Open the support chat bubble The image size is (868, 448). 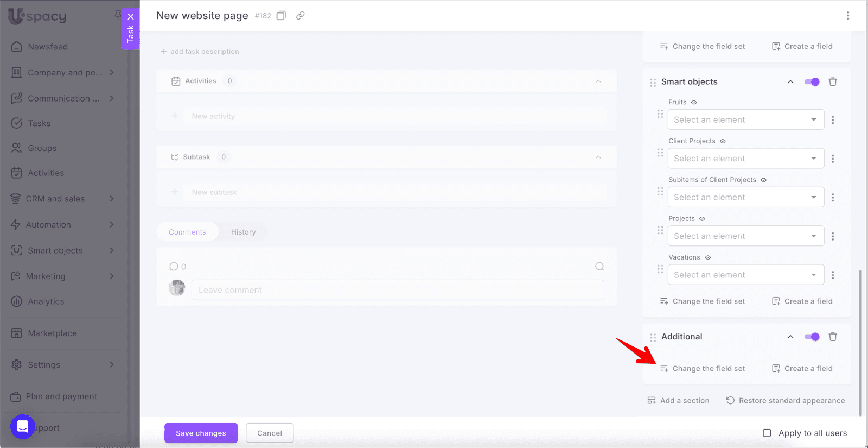point(23,427)
